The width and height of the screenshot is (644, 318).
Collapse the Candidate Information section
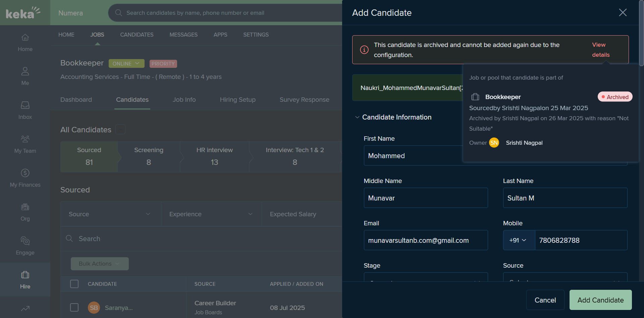coord(357,117)
